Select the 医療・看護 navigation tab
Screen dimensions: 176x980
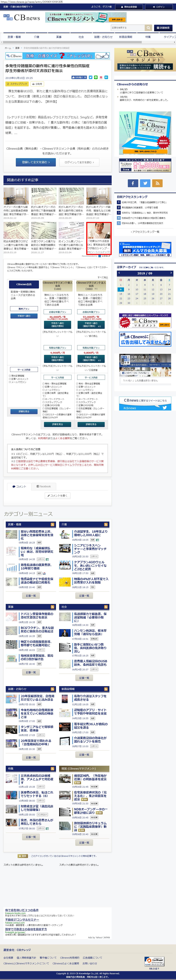tap(14, 37)
